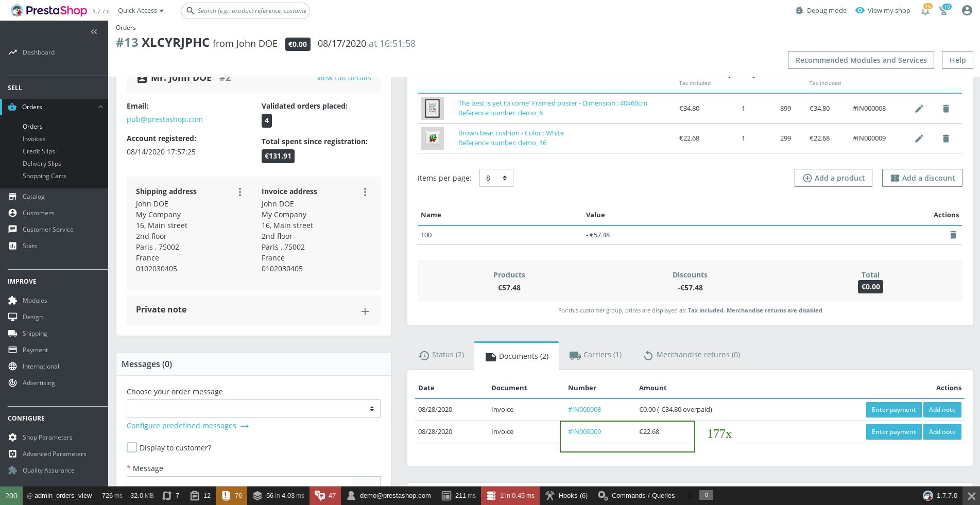Open Recommended Modules and Services
This screenshot has height=505, width=980.
(861, 60)
